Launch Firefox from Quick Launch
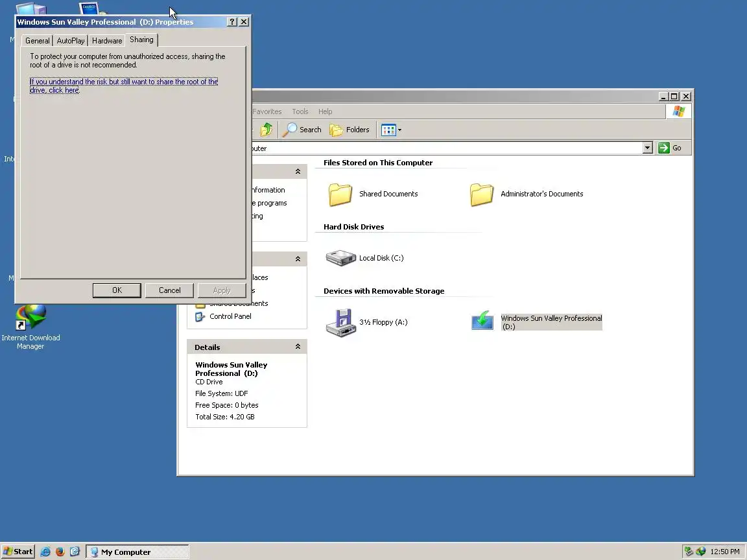Viewport: 747px width, 560px height. pyautogui.click(x=60, y=552)
